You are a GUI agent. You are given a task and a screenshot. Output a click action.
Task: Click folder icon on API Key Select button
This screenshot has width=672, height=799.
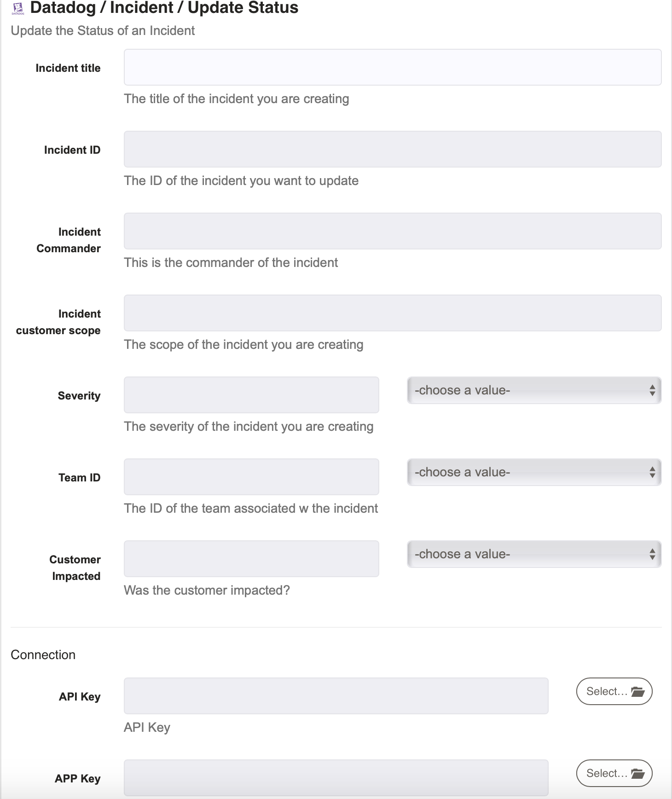637,691
